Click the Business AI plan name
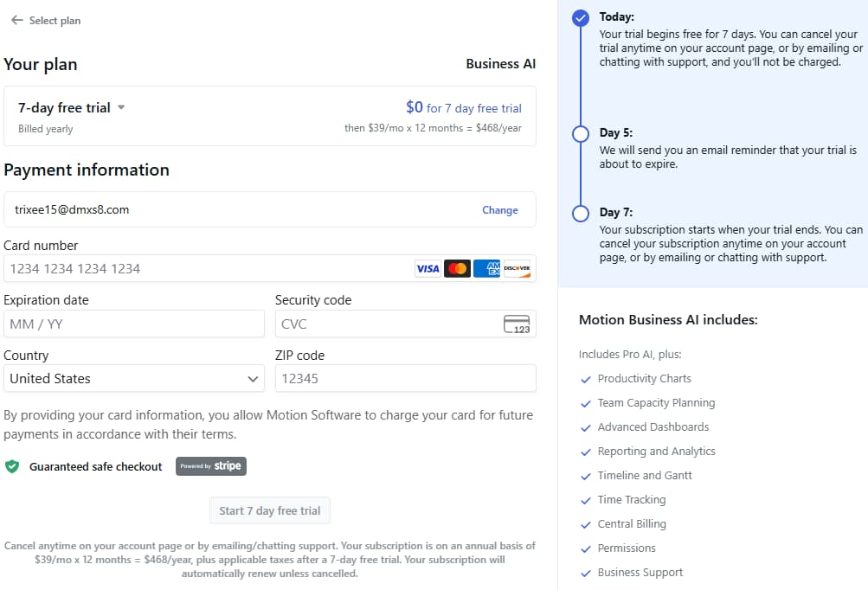The height and width of the screenshot is (590, 868). pos(500,64)
